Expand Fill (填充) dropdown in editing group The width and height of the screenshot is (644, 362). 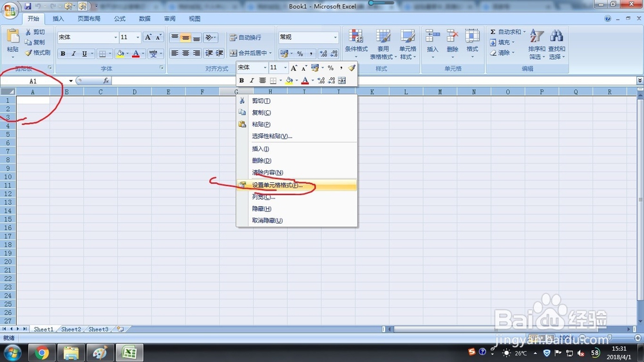pos(513,43)
